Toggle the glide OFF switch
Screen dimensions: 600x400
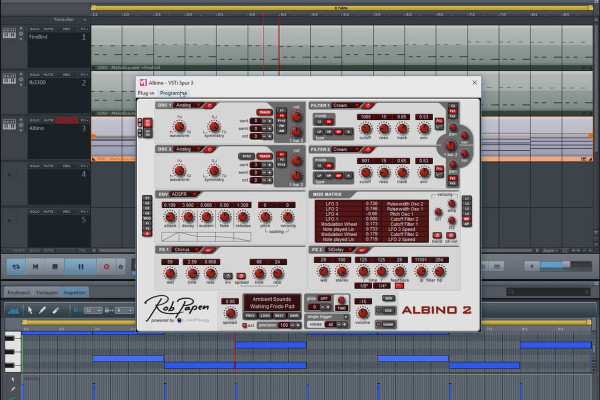pos(324,298)
